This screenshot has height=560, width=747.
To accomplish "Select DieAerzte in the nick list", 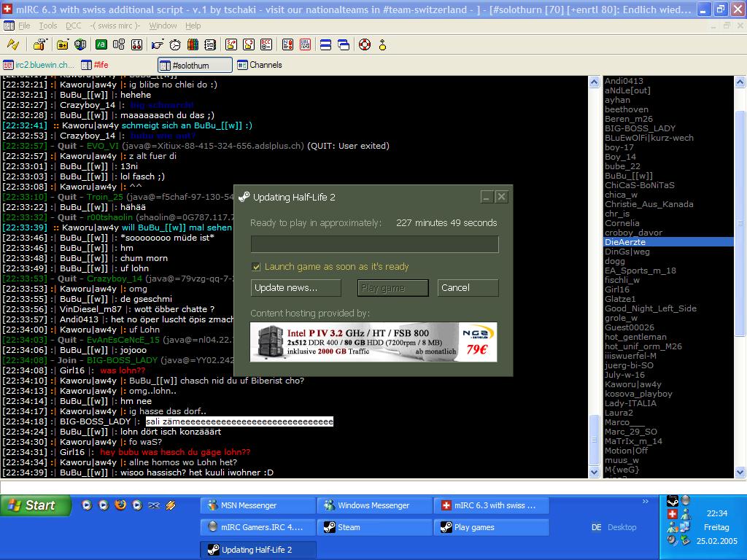I will [668, 242].
